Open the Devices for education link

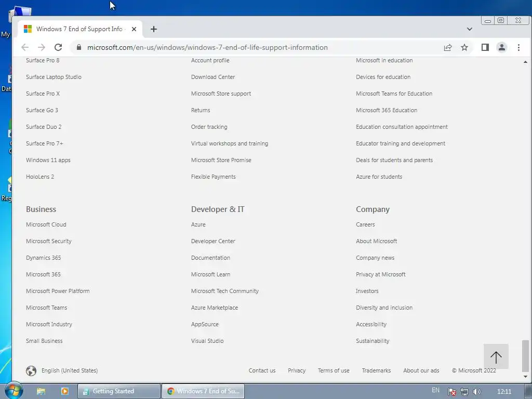coord(383,77)
